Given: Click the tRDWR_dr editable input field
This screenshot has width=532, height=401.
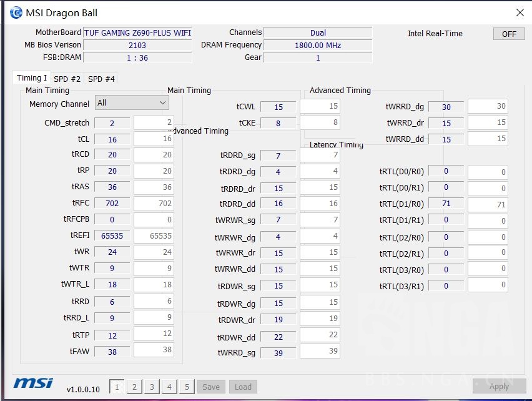Looking at the screenshot, I should pyautogui.click(x=320, y=319).
